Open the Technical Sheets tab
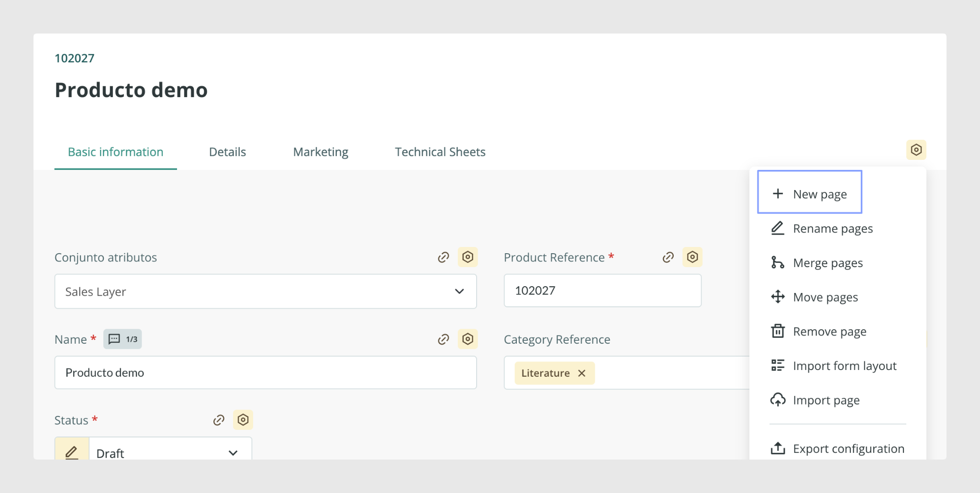Screen dimensions: 980x493 (440, 152)
